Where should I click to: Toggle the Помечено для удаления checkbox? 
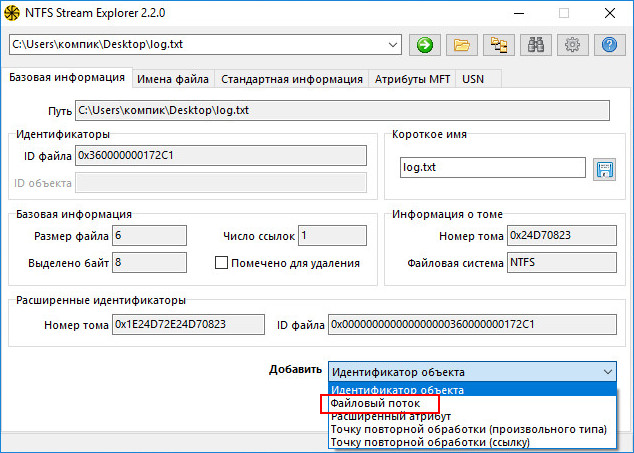pyautogui.click(x=221, y=263)
